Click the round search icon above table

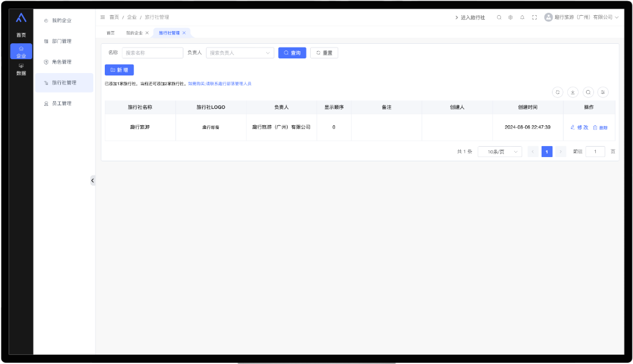[x=588, y=92]
